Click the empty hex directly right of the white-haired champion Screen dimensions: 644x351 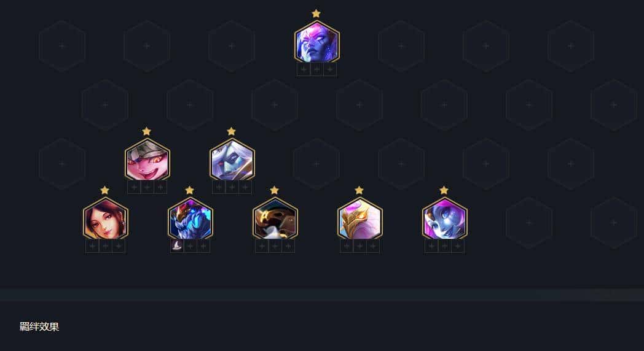[316, 164]
